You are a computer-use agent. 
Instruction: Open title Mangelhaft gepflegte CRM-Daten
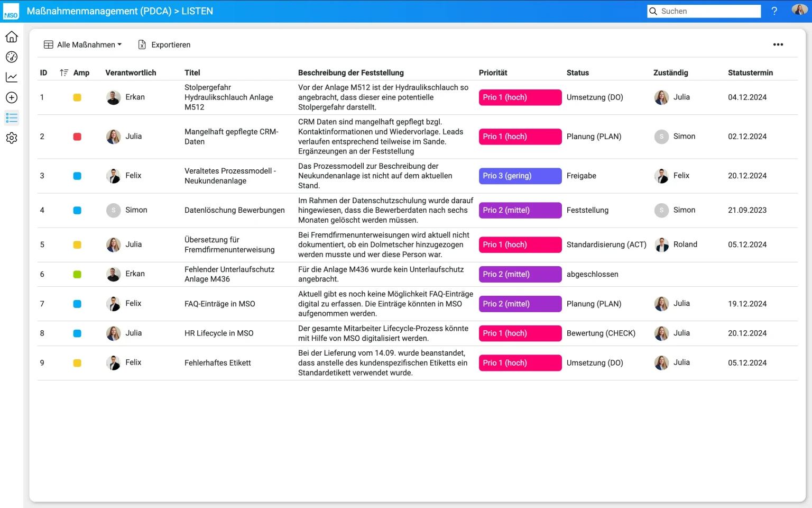click(x=232, y=137)
